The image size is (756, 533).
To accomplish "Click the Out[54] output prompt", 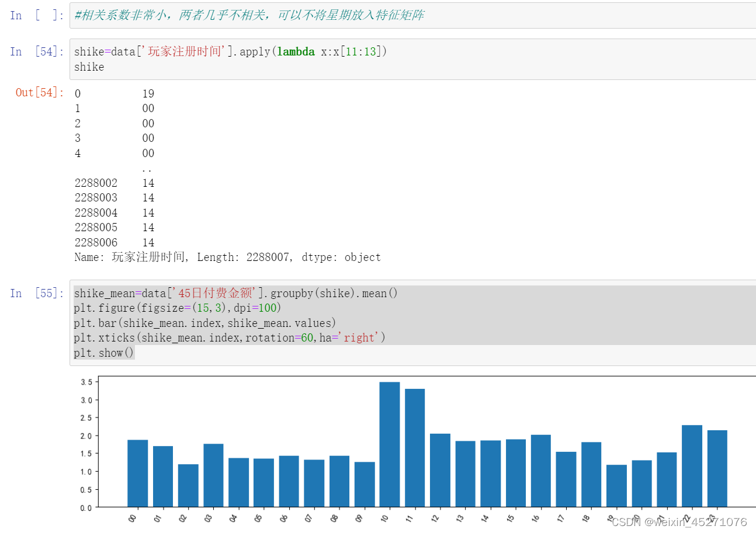I will (x=40, y=92).
